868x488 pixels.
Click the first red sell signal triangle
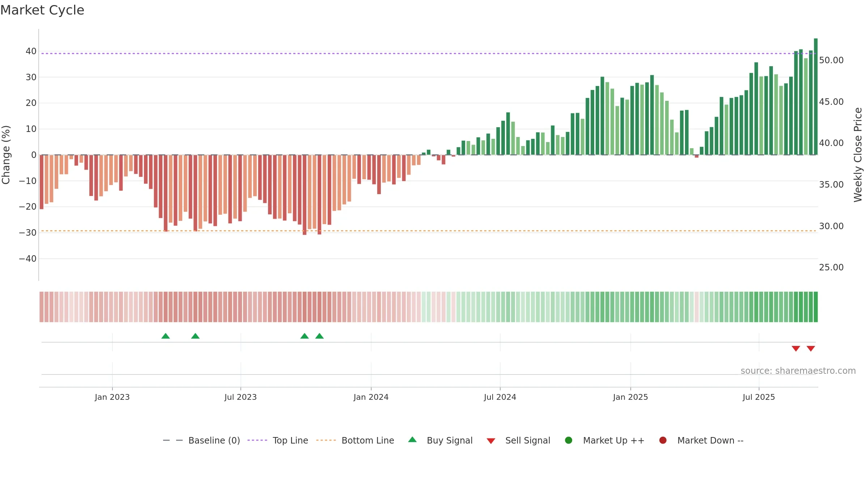click(796, 348)
